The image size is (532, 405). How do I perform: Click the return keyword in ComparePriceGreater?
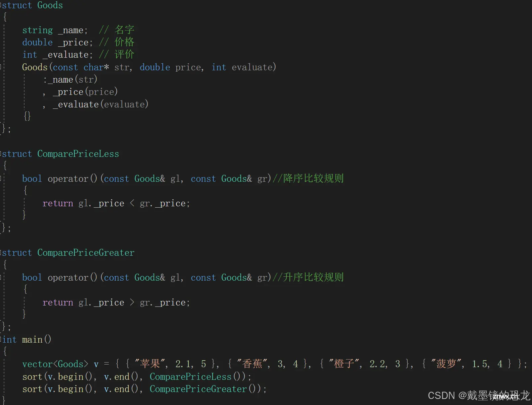pos(58,303)
